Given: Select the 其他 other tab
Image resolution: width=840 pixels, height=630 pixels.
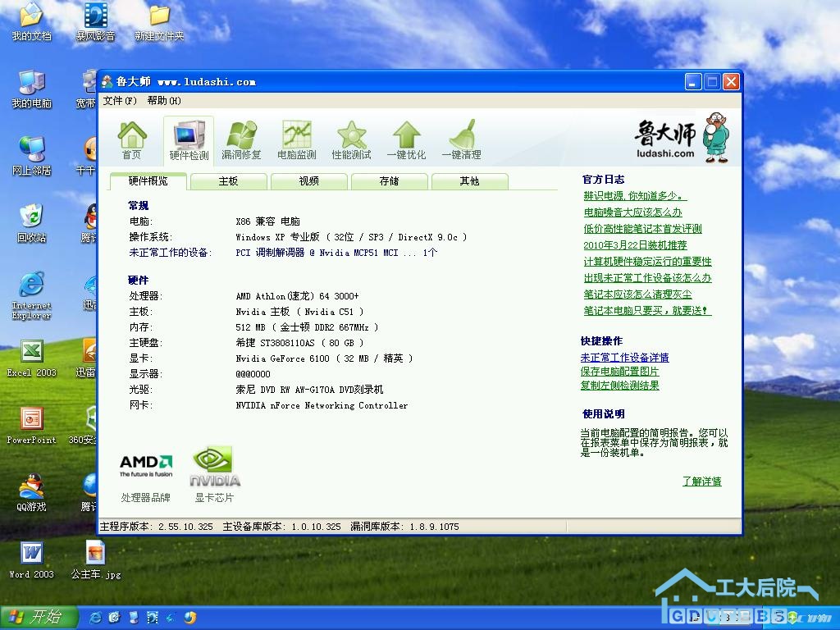Looking at the screenshot, I should [469, 181].
